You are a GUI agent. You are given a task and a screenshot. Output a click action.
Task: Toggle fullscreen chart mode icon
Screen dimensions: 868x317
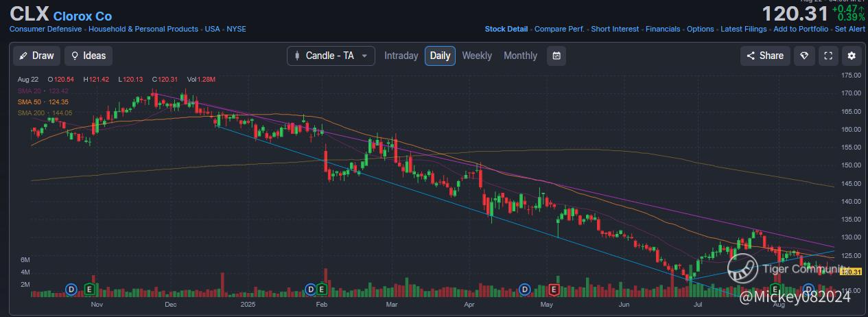tap(828, 56)
